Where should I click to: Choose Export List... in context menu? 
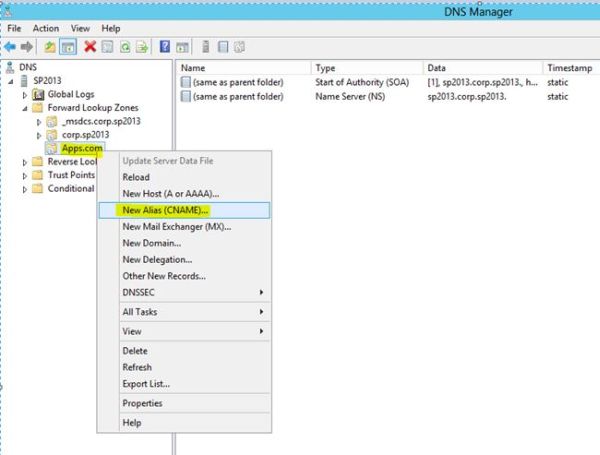pos(184,384)
